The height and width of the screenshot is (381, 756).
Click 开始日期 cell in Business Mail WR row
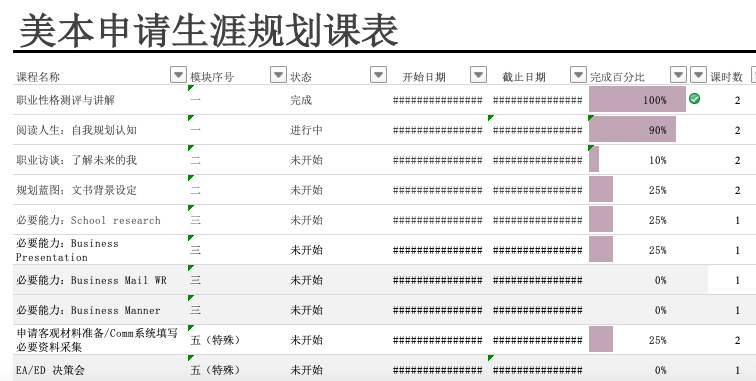(x=437, y=280)
